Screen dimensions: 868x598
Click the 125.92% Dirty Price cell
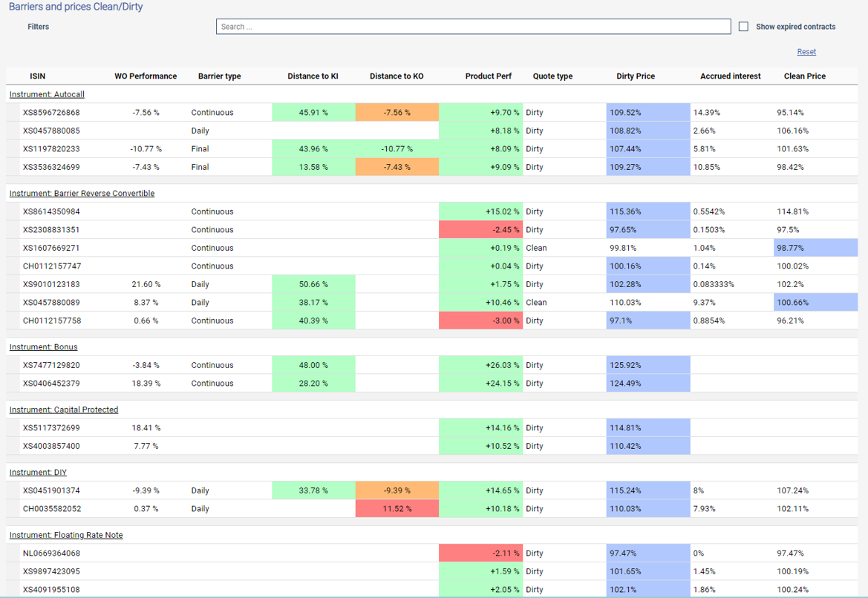tap(648, 365)
